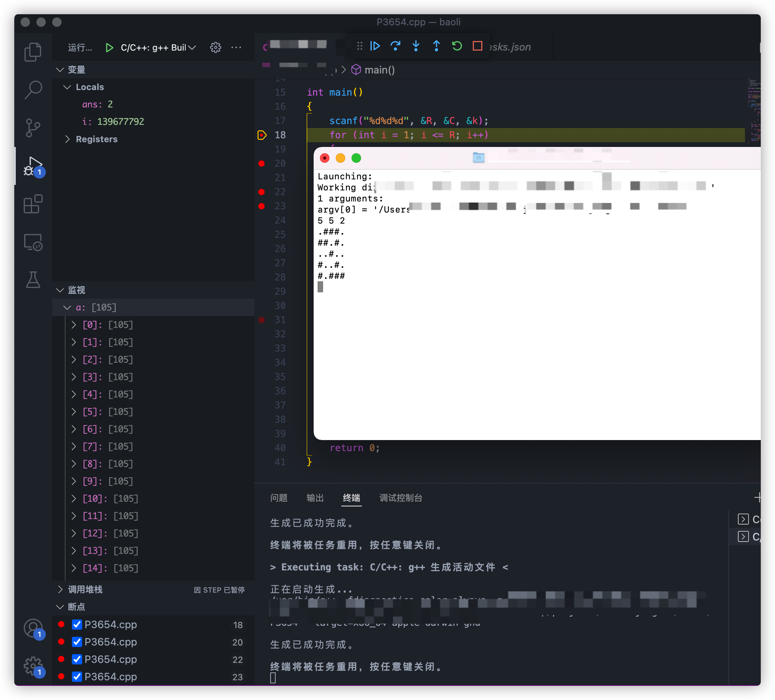Viewport: 775px width, 700px height.
Task: Expand the Registers scope
Action: click(x=67, y=139)
